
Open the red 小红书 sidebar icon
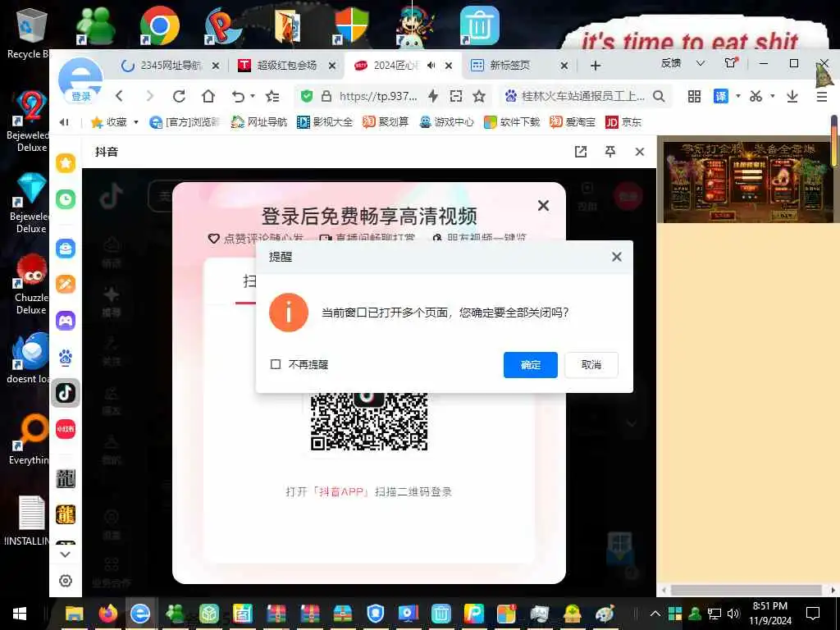point(66,429)
